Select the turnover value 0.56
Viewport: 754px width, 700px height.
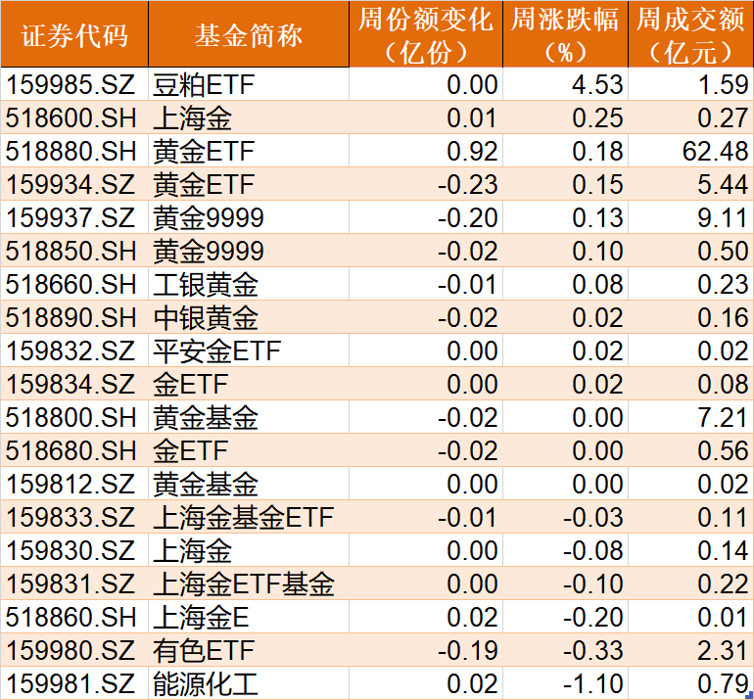coord(723,450)
